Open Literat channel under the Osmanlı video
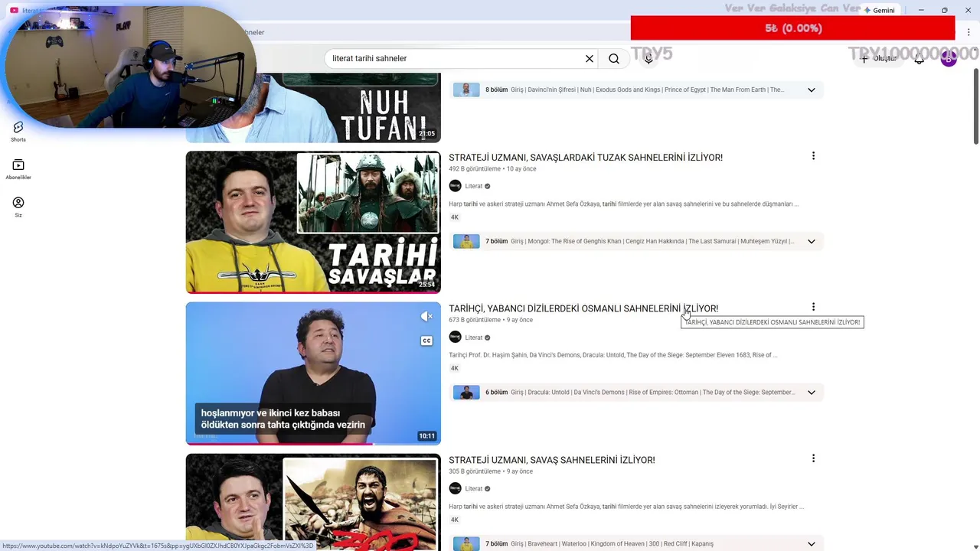This screenshot has height=551, width=980. coord(474,337)
